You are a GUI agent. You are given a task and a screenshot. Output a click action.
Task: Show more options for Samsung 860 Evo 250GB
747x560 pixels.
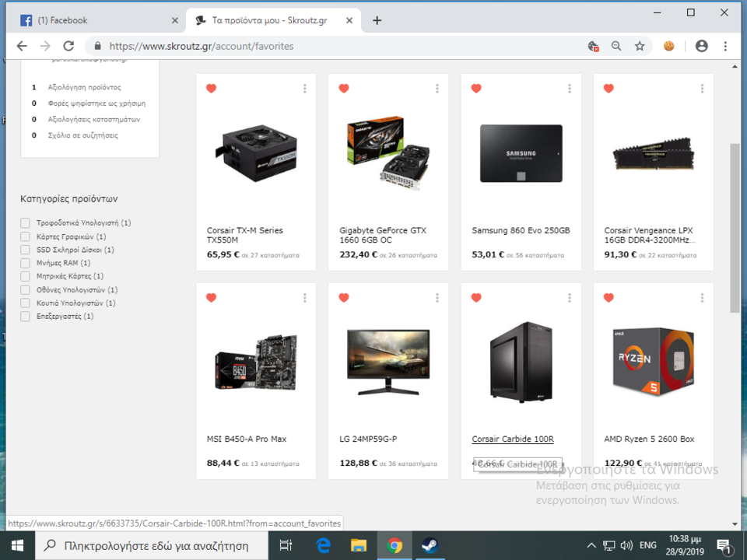570,89
